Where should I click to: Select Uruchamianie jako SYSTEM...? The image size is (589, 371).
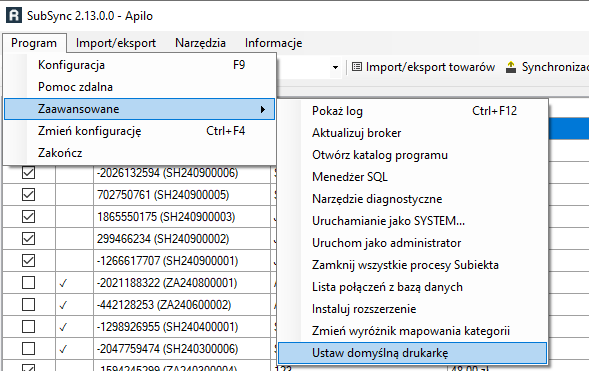click(412, 221)
